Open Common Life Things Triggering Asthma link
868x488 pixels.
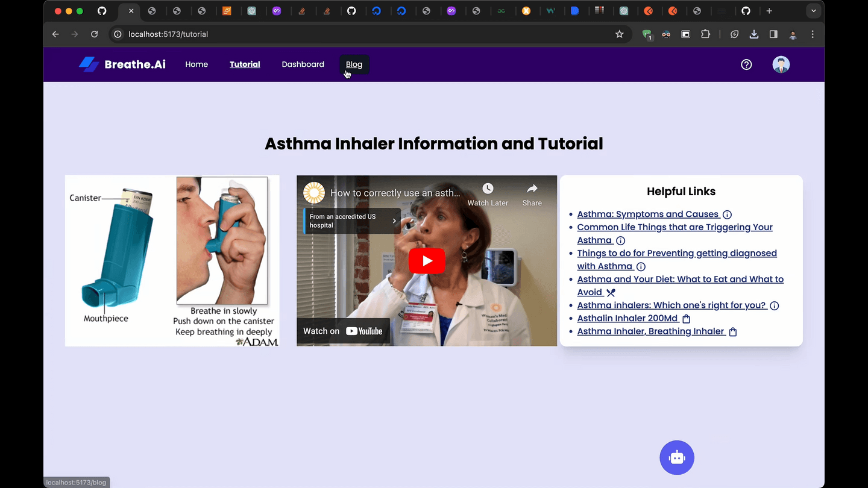675,234
